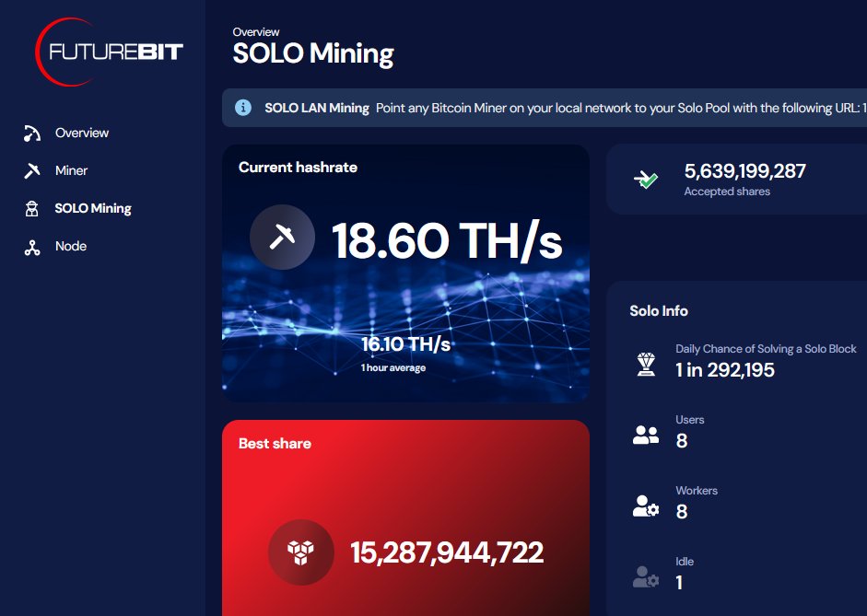Click the 1 hour average label
Image resolution: width=867 pixels, height=616 pixels.
coord(393,368)
